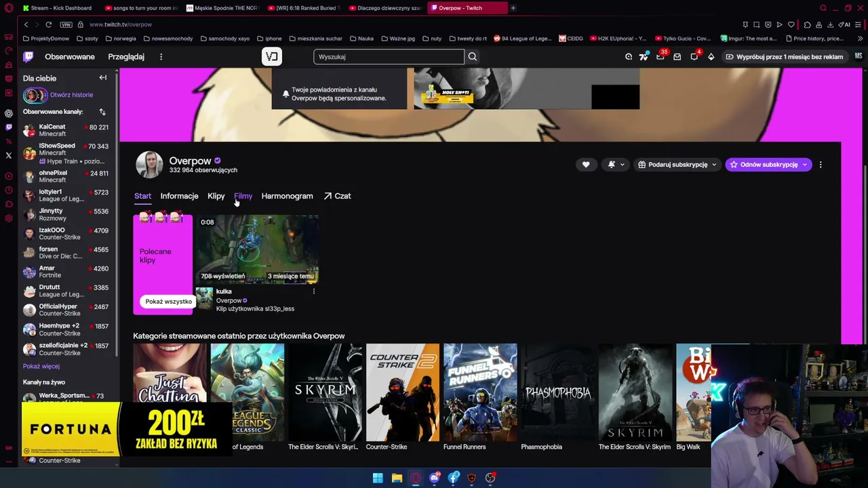
Task: Reload the page
Action: pyautogui.click(x=49, y=24)
